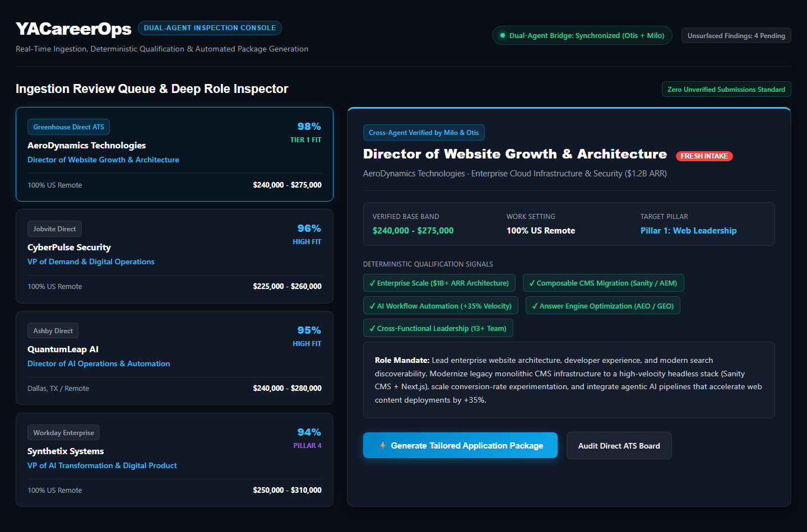
Task: Click the lightning bolt icon on Generate button
Action: (x=383, y=446)
